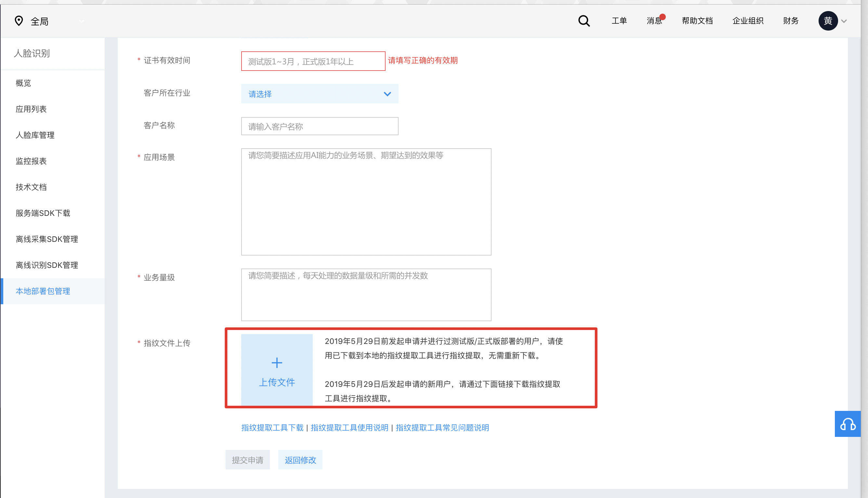
Task: Open the 黄 user avatar
Action: [828, 21]
